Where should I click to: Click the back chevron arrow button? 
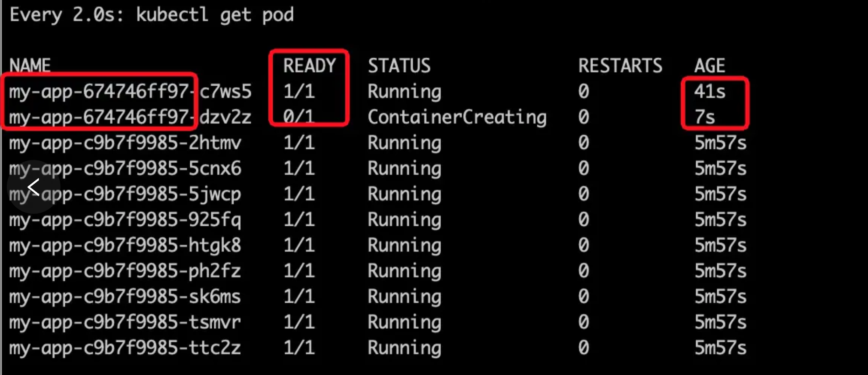(33, 187)
